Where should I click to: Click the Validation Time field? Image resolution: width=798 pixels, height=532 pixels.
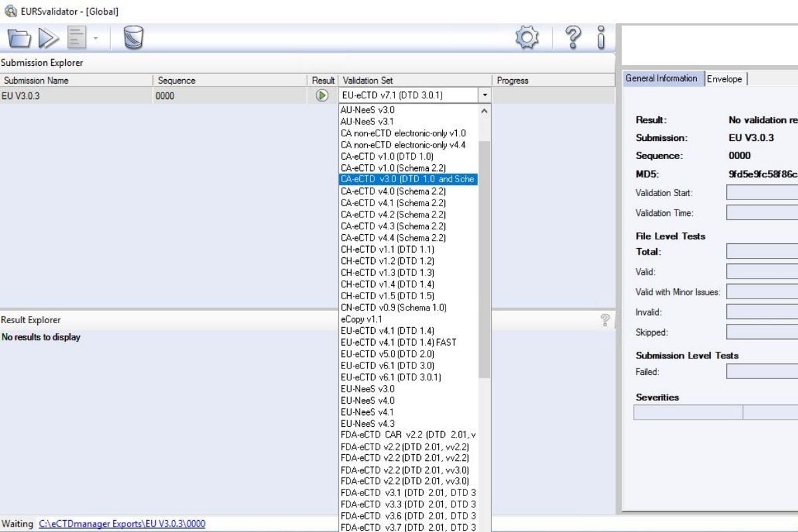tap(762, 213)
